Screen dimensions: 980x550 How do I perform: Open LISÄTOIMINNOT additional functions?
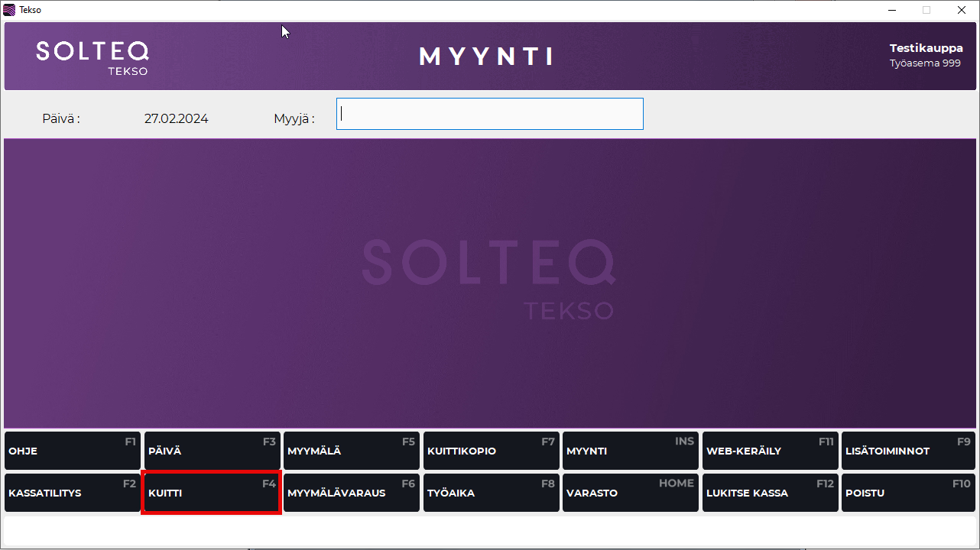click(907, 451)
